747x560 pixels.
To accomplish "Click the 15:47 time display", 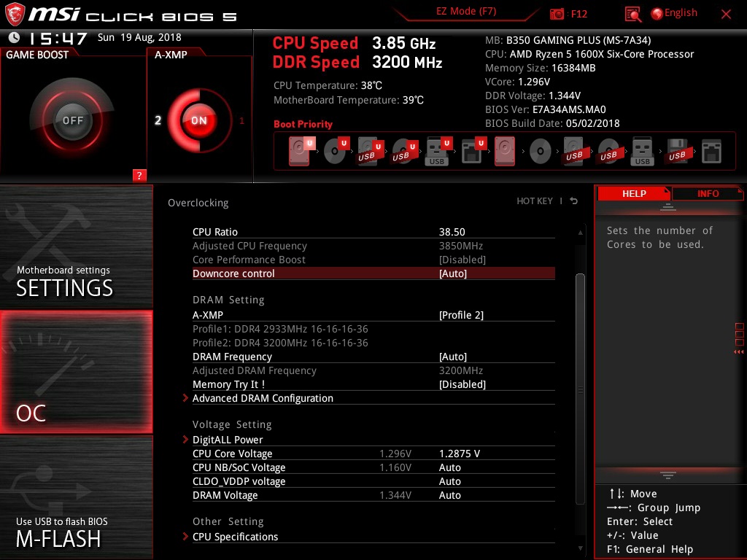I will [58, 38].
